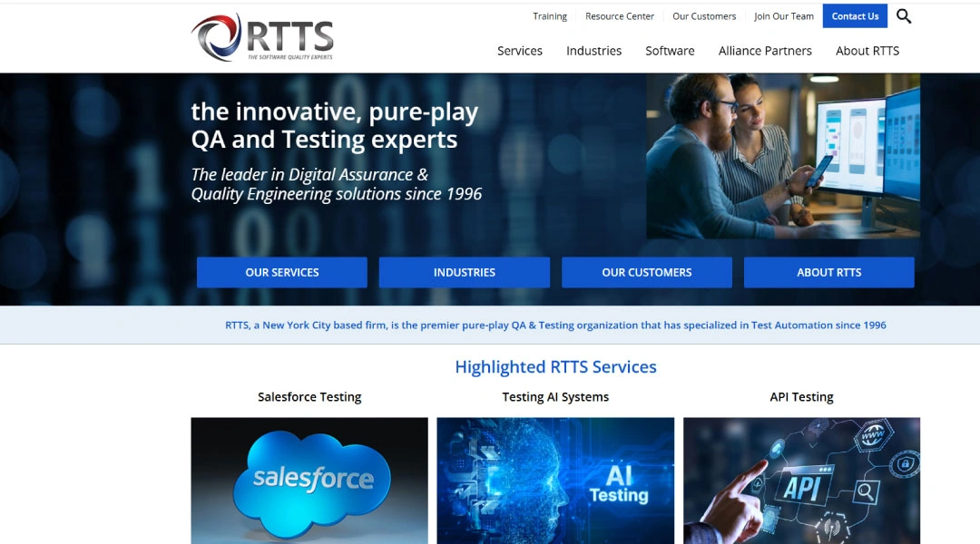Open the search magnifier icon
The width and height of the screenshot is (980, 544).
[904, 16]
